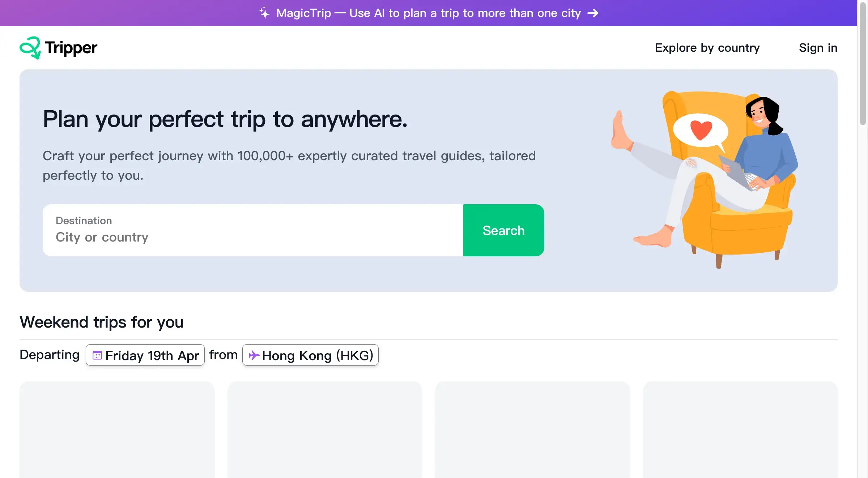
Task: Click the Sign in link
Action: coord(818,47)
